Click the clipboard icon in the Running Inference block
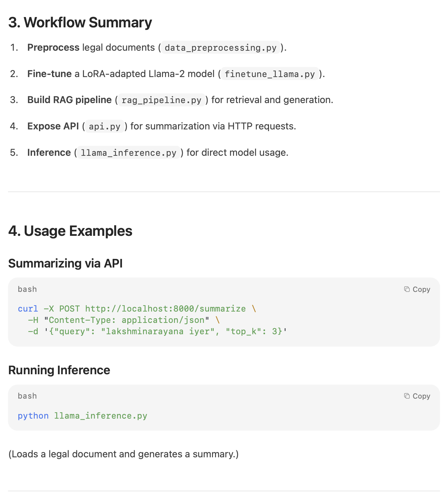The image size is (448, 493). coord(407,396)
